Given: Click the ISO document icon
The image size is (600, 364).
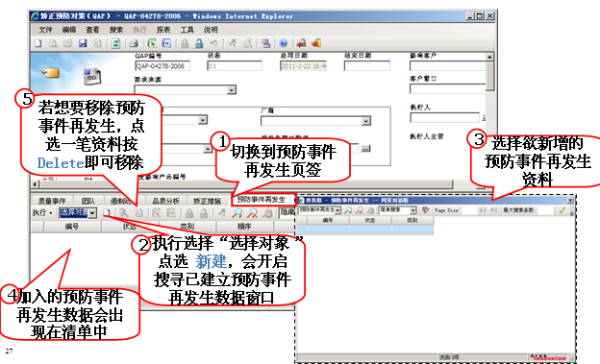Looking at the screenshot, I should [92, 77].
